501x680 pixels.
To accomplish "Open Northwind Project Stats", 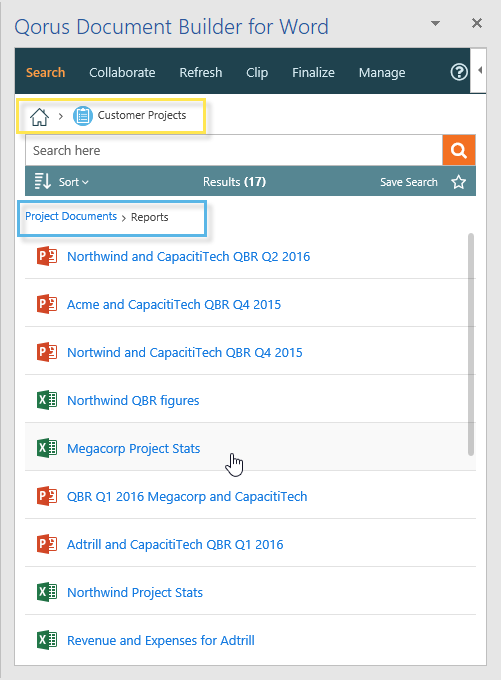I will click(x=135, y=592).
